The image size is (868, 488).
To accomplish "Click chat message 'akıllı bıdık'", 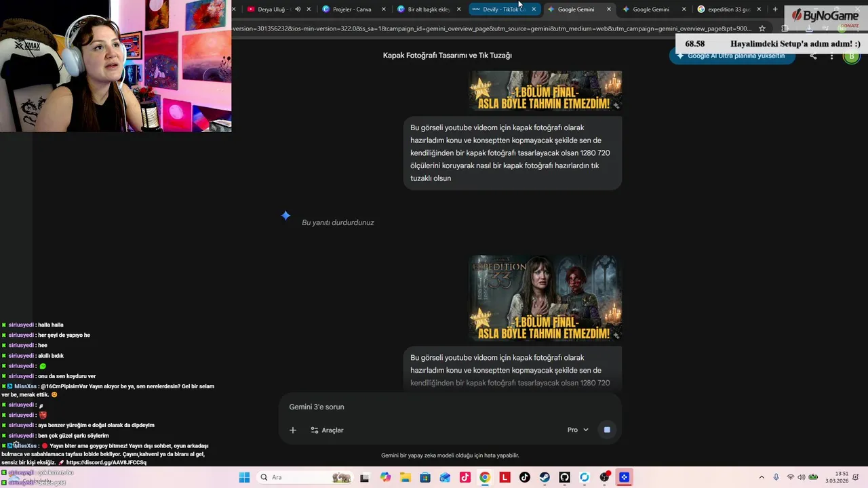I will 51,356.
